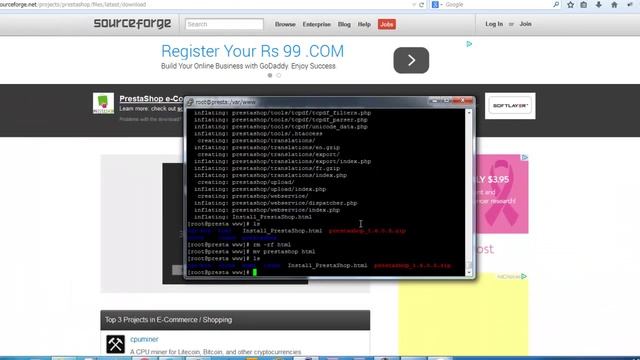
Task: Click the red Jobs button
Action: pyautogui.click(x=387, y=24)
